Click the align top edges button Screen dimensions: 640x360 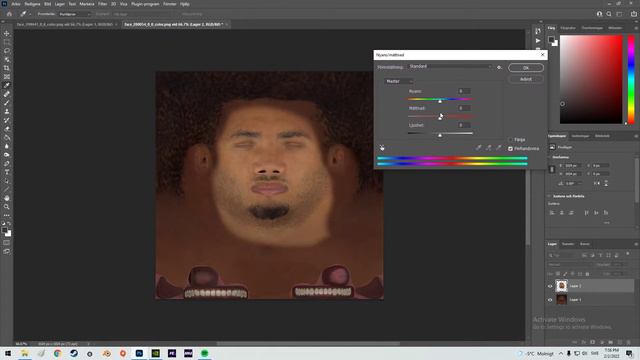point(587,213)
